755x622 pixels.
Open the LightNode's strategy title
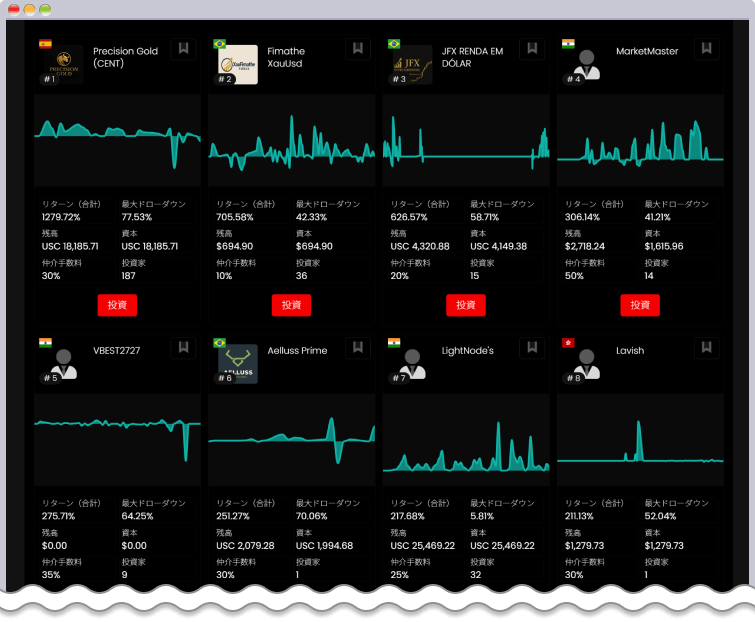tap(468, 351)
